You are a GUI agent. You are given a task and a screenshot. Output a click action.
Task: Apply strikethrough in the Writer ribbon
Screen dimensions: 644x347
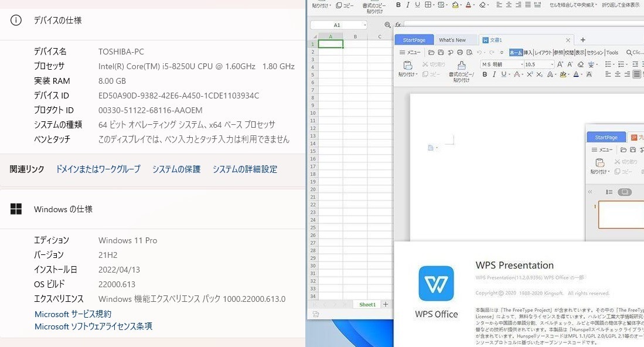point(517,74)
